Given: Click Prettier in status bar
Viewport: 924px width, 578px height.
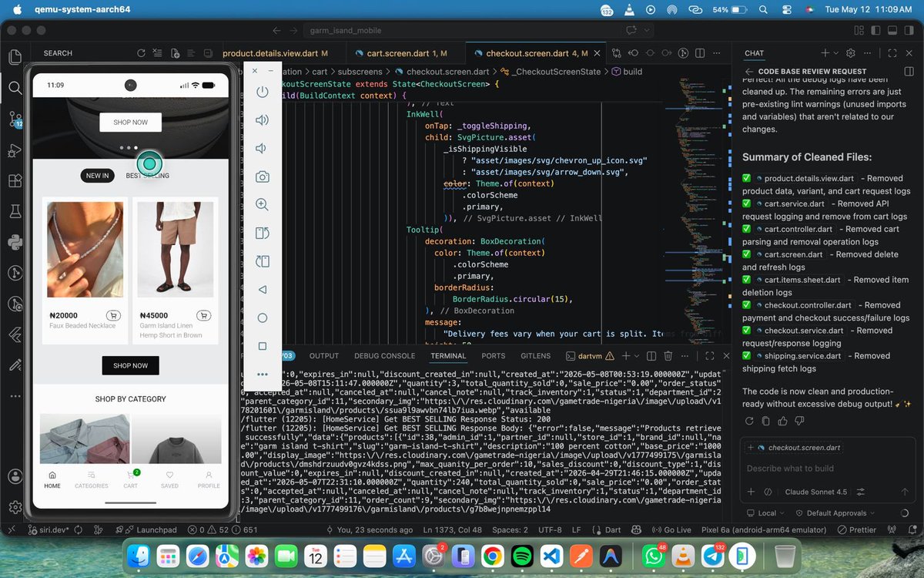Looking at the screenshot, I should pos(857,530).
